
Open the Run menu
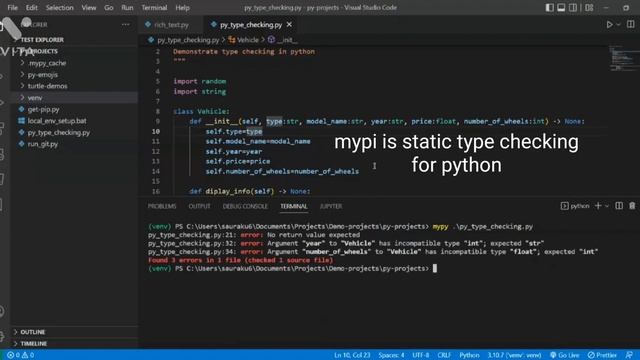(x=127, y=8)
